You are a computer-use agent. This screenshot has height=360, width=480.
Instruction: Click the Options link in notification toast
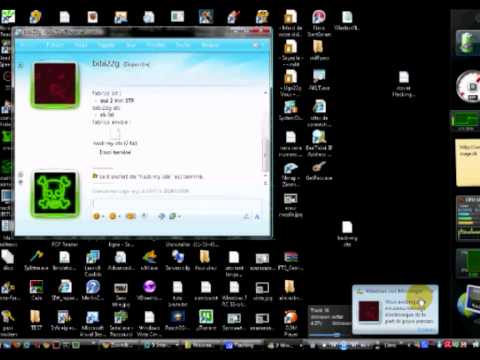(426, 330)
